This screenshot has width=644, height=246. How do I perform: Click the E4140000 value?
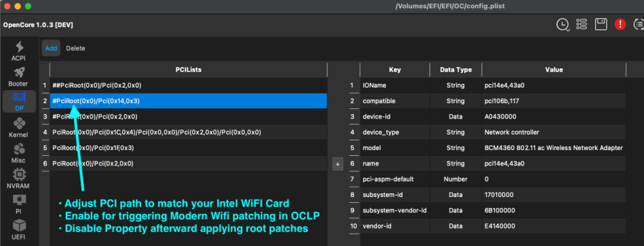click(x=554, y=226)
